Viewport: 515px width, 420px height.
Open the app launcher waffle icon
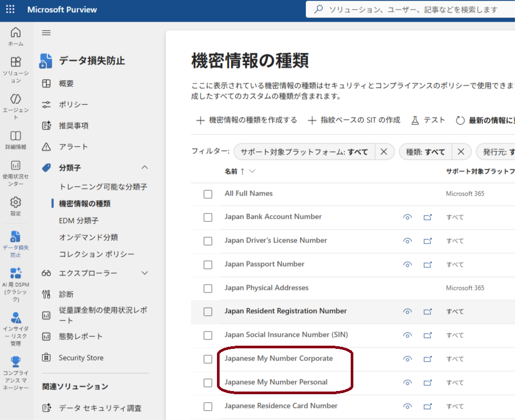[10, 9]
